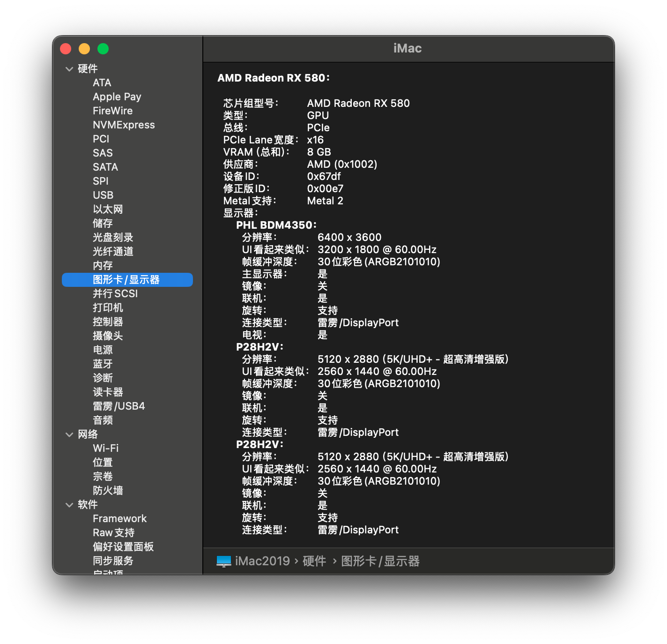Open 电源 hardware entry
Viewport: 667px width, 644px height.
(x=103, y=350)
